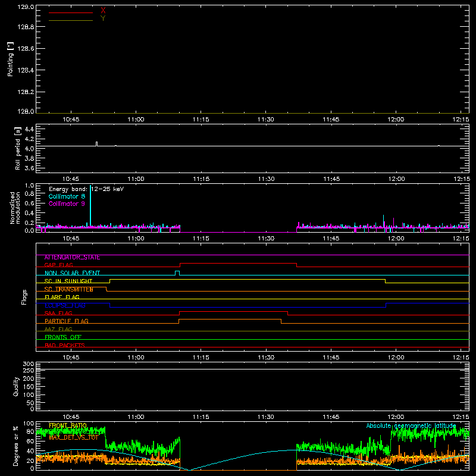Screen dimensions: 476x476
Task: Click the 12:00 time label below the Flags plot
Action: click(396, 358)
